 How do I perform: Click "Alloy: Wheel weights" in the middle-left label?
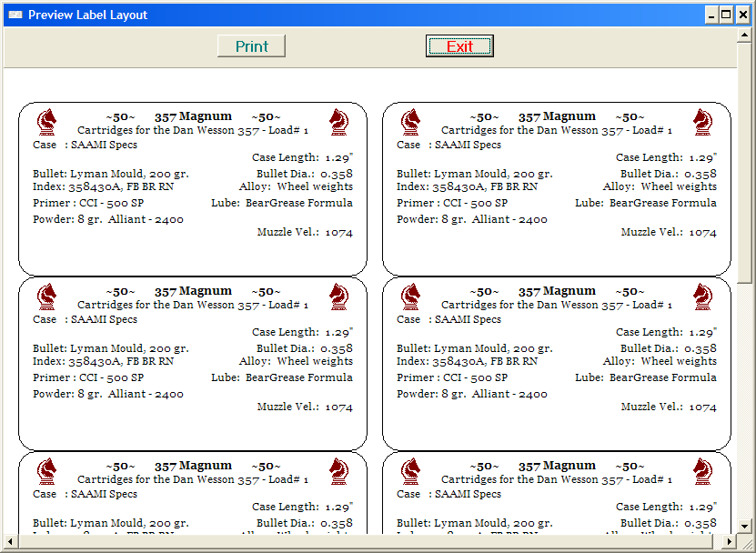(x=296, y=361)
